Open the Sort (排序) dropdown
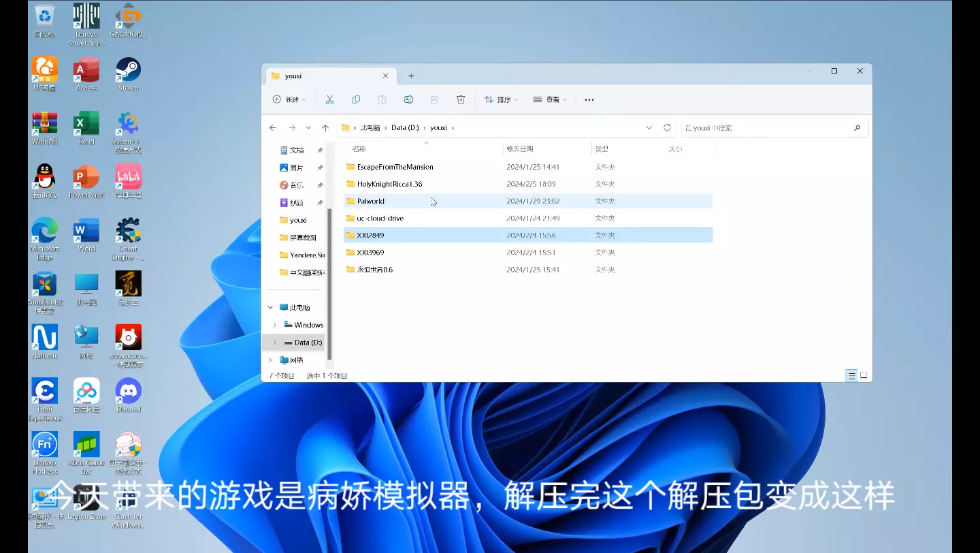This screenshot has height=553, width=980. coord(501,99)
